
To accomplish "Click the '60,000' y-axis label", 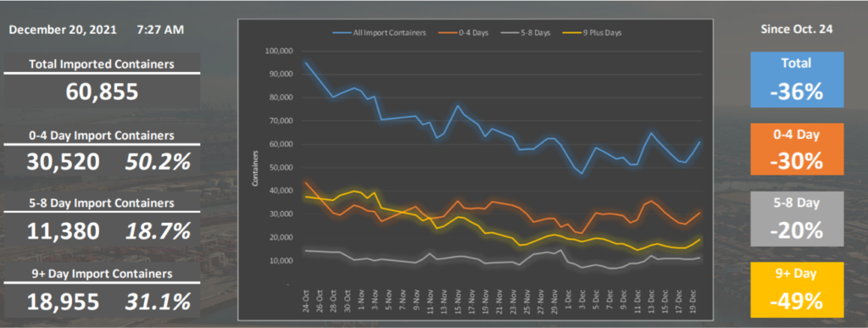I will (x=281, y=144).
